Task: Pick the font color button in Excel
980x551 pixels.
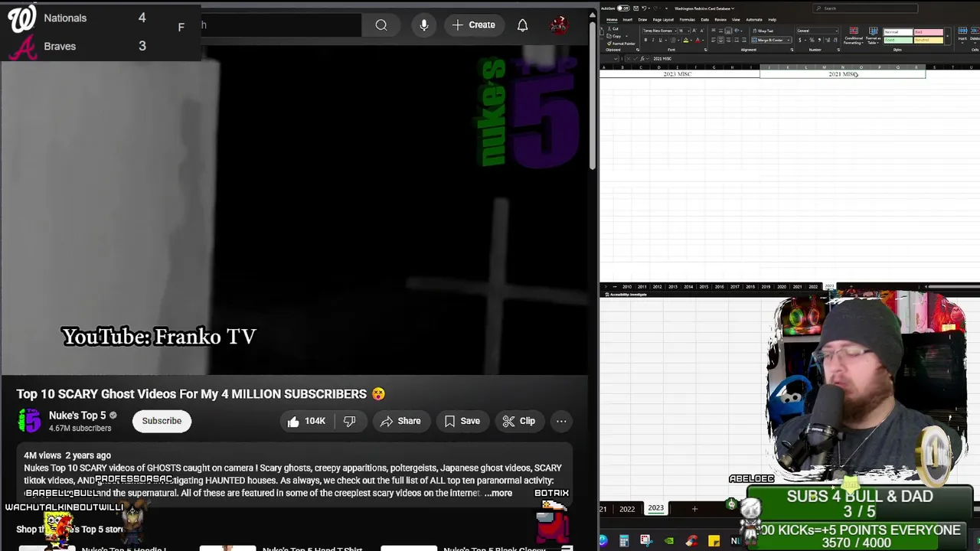Action: 697,40
